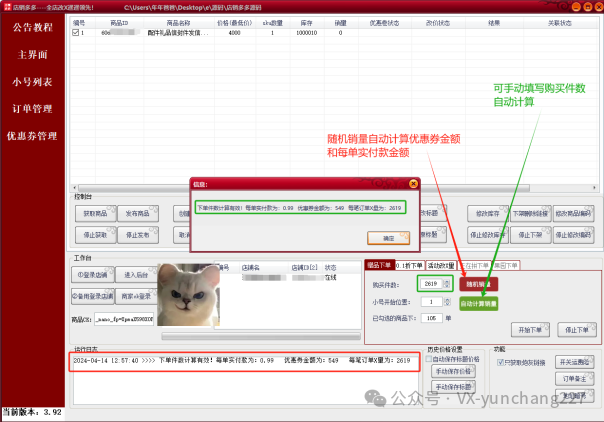The image size is (604, 422).
Task: Click the button right of 修改库存
Action: pos(530,213)
